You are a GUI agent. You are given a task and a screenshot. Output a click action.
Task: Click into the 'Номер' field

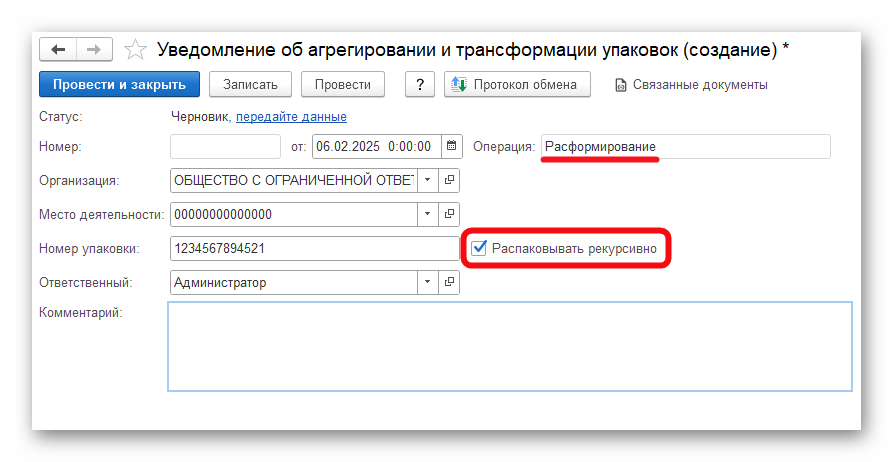(226, 146)
